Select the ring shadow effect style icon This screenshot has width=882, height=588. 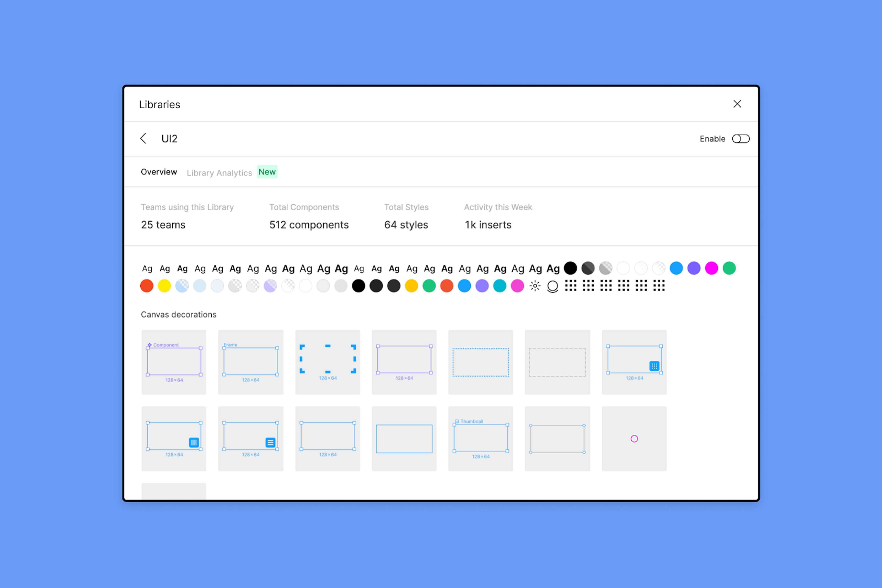point(552,286)
